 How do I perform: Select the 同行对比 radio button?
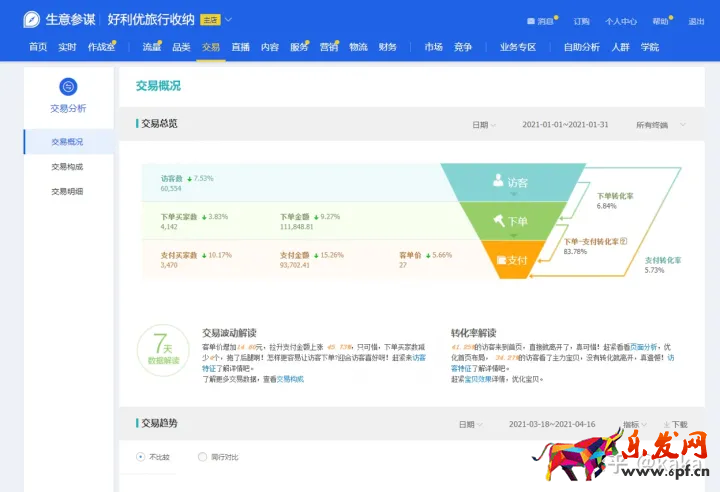pyautogui.click(x=202, y=457)
